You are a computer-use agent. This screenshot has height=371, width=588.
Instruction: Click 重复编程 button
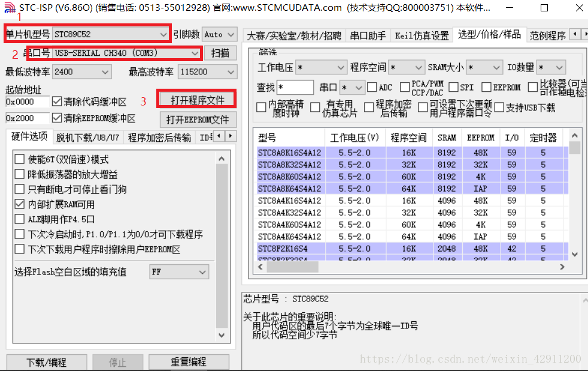point(189,362)
